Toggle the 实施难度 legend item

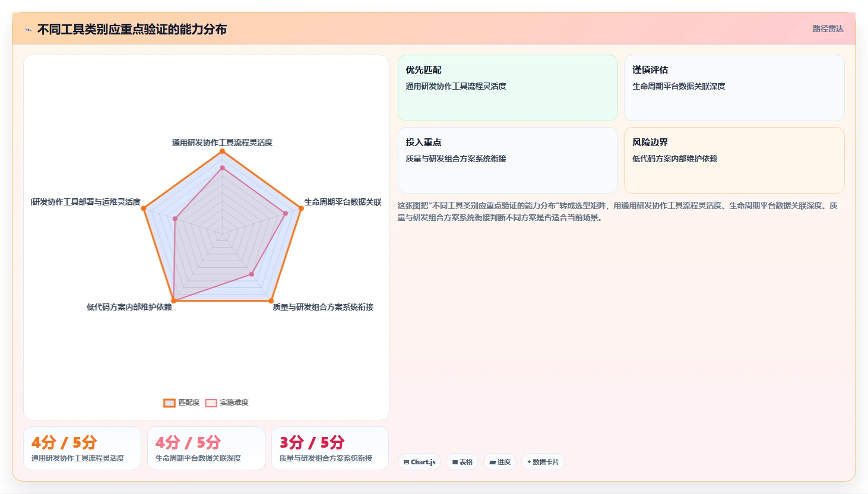(227, 403)
